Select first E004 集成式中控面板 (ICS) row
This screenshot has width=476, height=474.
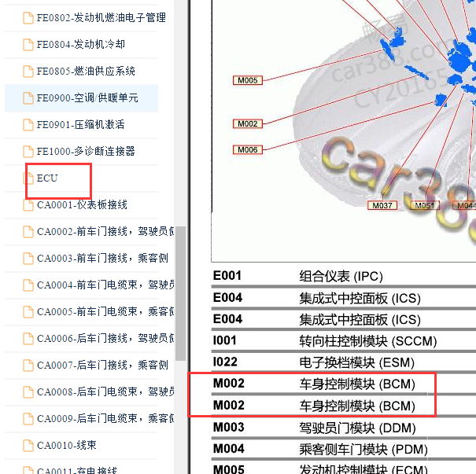click(344, 298)
